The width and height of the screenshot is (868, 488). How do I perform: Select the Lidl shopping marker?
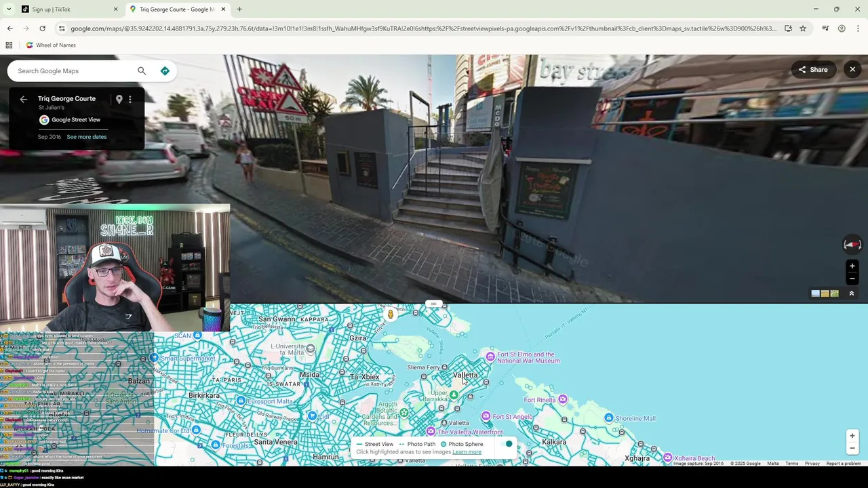311,415
